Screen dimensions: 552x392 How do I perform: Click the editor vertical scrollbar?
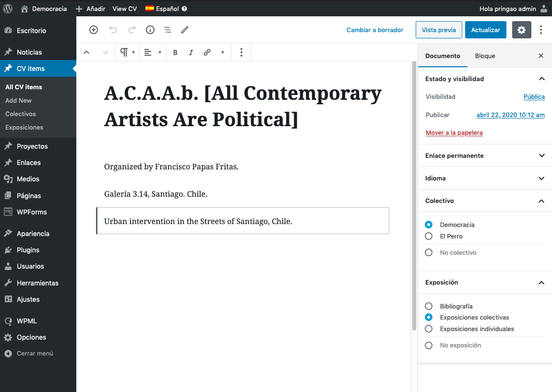coord(414,196)
